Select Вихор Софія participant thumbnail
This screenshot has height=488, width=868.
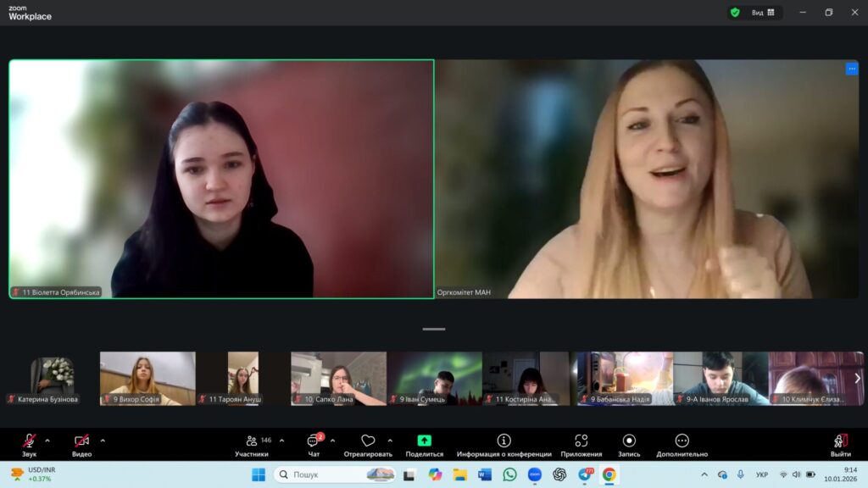[147, 378]
